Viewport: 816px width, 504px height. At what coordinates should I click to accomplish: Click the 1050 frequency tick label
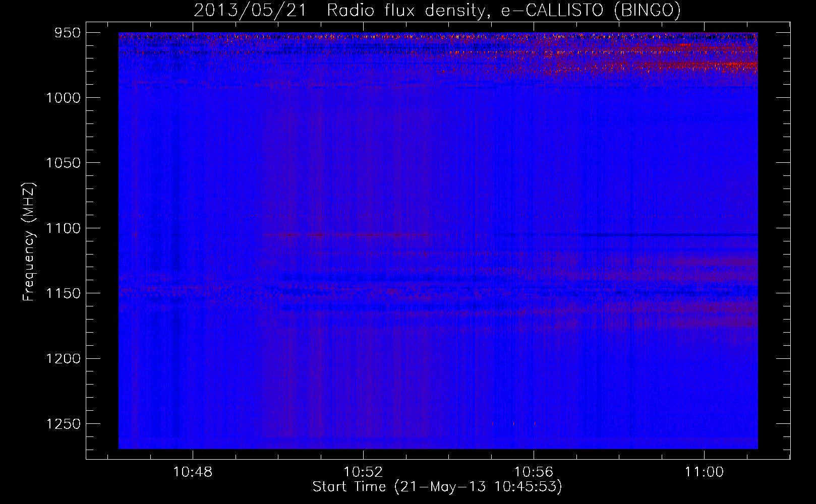tap(63, 163)
